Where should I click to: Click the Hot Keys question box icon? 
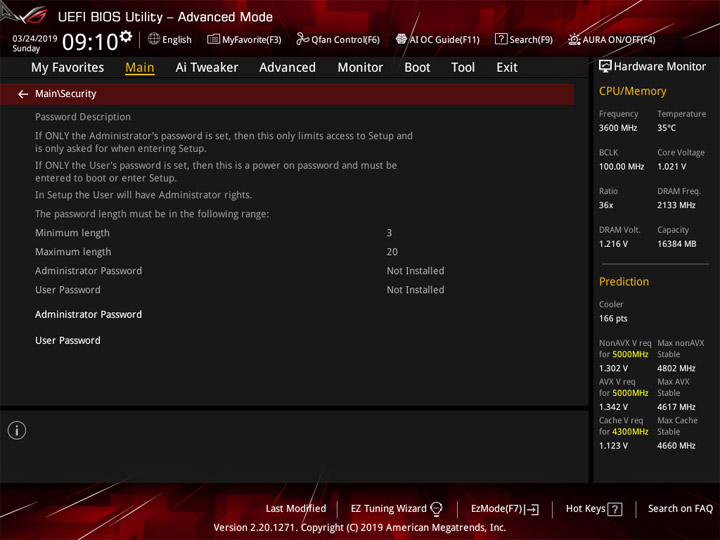[615, 509]
